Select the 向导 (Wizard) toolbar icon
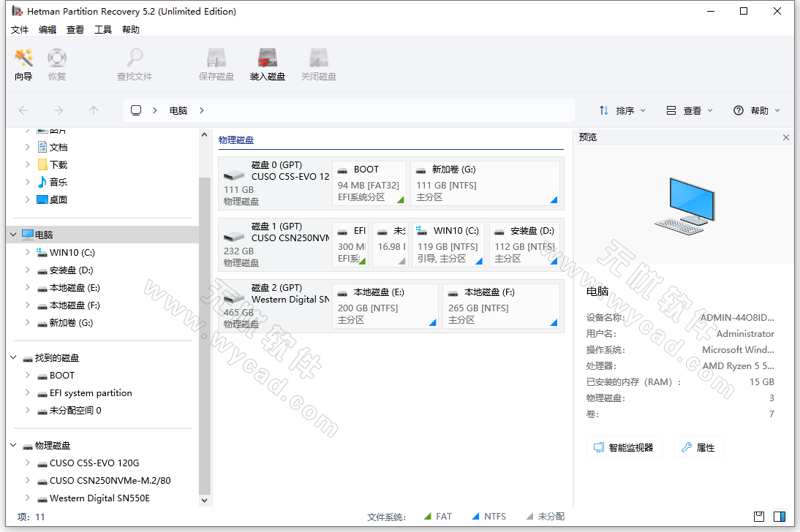Screen dimensions: 800x532 23,64
